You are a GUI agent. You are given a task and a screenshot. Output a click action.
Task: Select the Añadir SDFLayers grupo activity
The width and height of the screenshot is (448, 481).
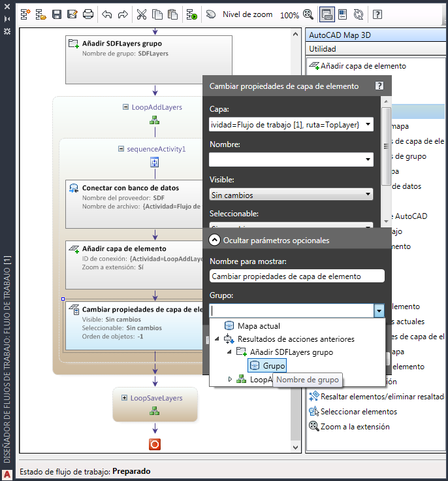coord(149,59)
